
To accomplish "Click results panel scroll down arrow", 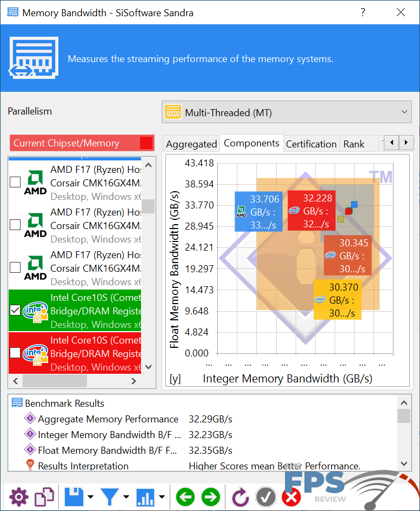I will (x=404, y=463).
